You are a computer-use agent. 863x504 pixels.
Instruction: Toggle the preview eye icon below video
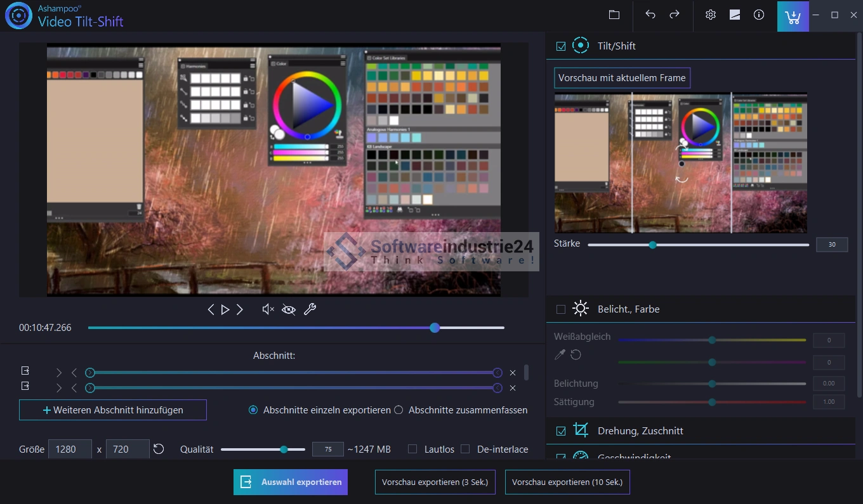[x=289, y=309]
